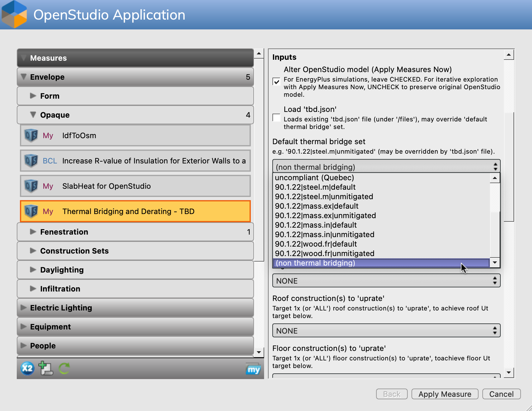Choose '90.1.22|steel.m|unmitigated' option
Screen dimensions: 532x411
pyautogui.click(x=381, y=197)
